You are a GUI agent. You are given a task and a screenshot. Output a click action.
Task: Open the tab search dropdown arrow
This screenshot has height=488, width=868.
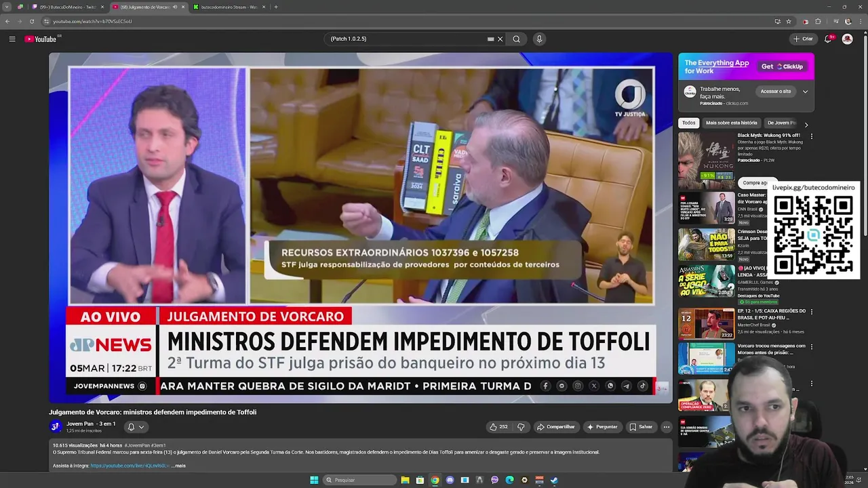(7, 7)
